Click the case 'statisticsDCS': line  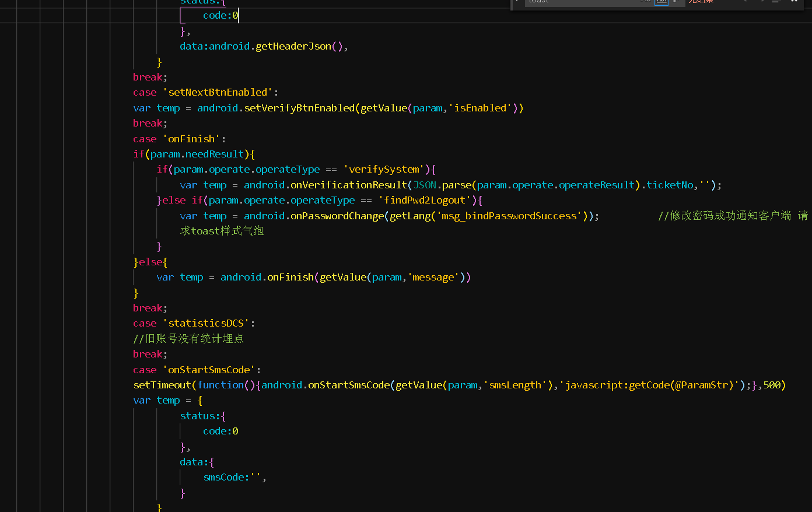point(194,323)
